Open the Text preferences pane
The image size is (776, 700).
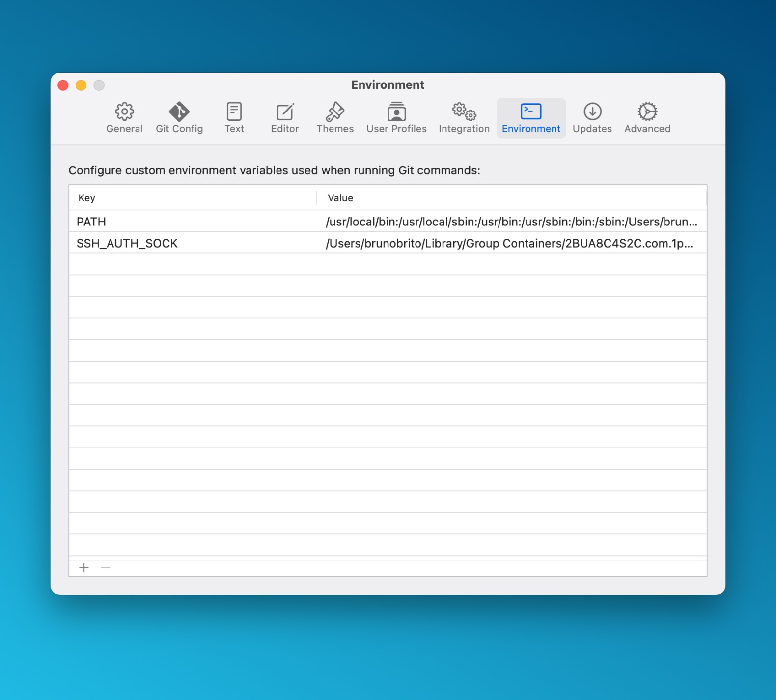pyautogui.click(x=234, y=118)
